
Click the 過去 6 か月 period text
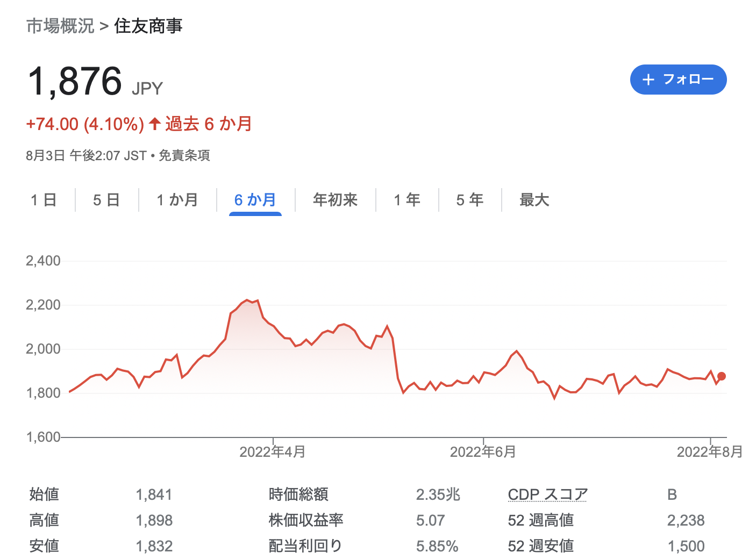(x=209, y=124)
